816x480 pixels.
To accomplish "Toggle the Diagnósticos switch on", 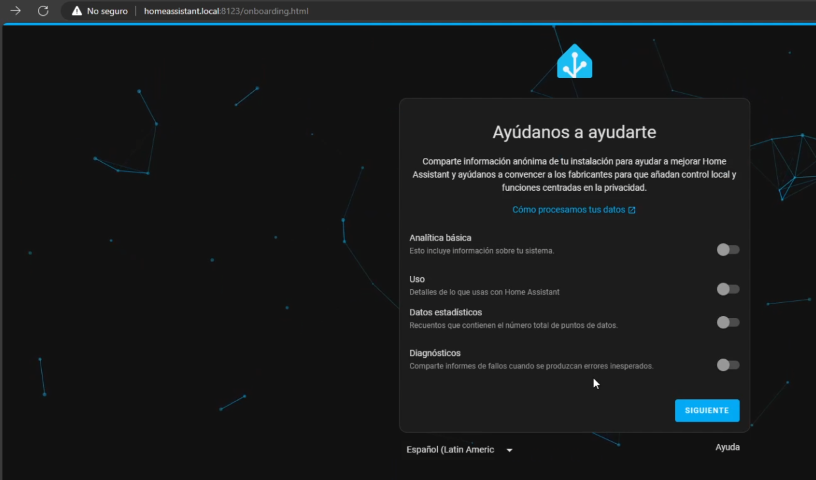I will pyautogui.click(x=728, y=365).
